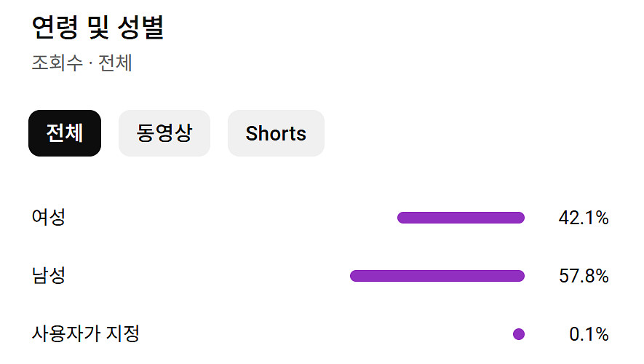Click the word 및 in the heading
Image resolution: width=644 pixels, height=364 pixels.
98,28
